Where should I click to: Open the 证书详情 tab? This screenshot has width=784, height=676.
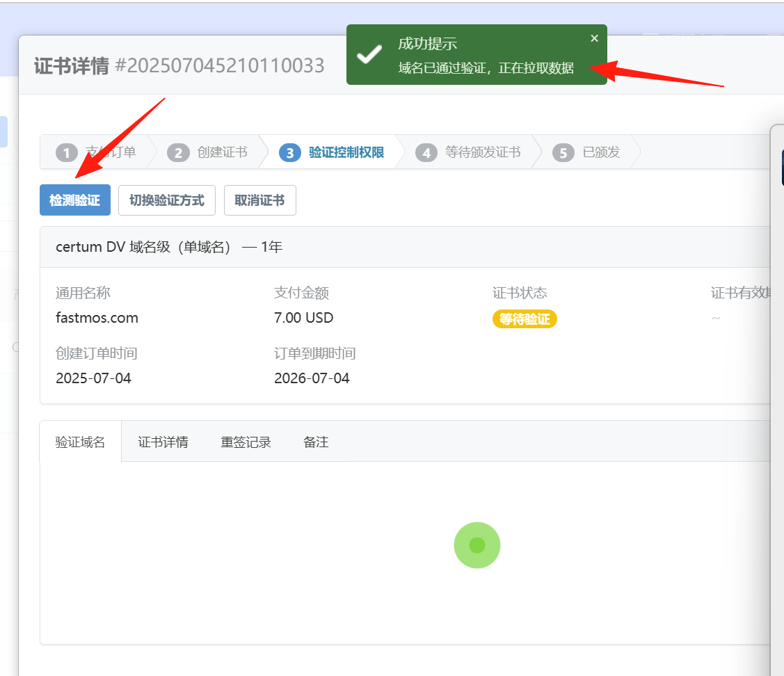tap(163, 442)
